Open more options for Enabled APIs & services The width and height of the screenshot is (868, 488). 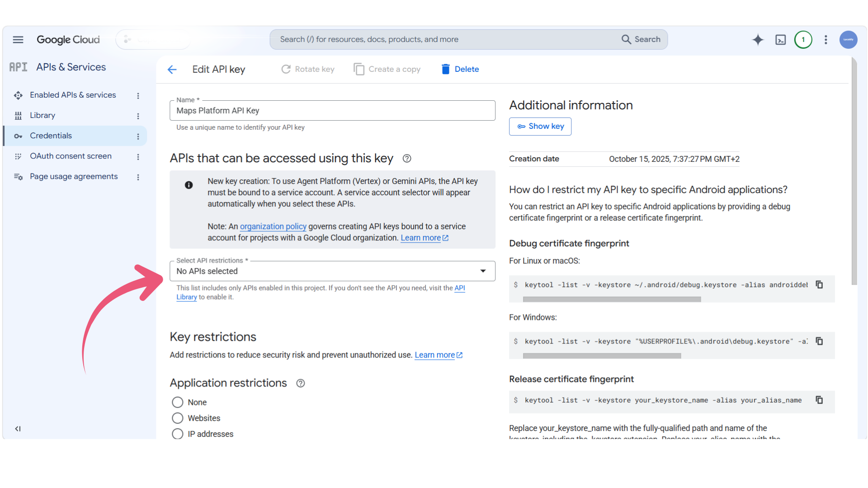pyautogui.click(x=138, y=96)
